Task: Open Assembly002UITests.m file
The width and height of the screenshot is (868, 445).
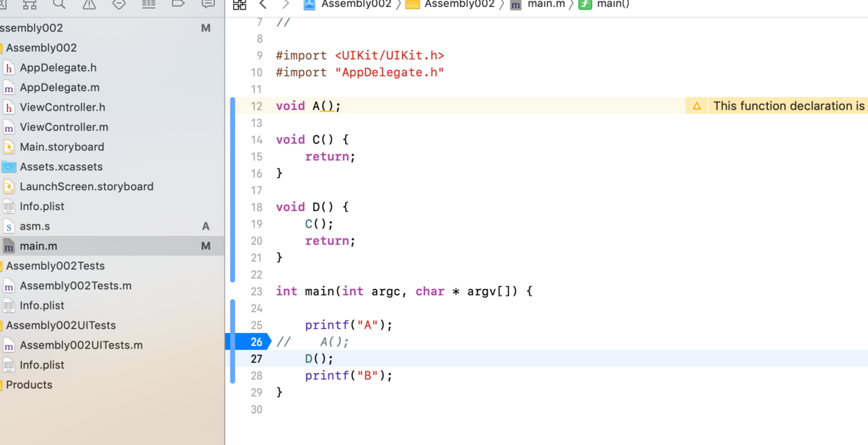Action: coord(81,345)
